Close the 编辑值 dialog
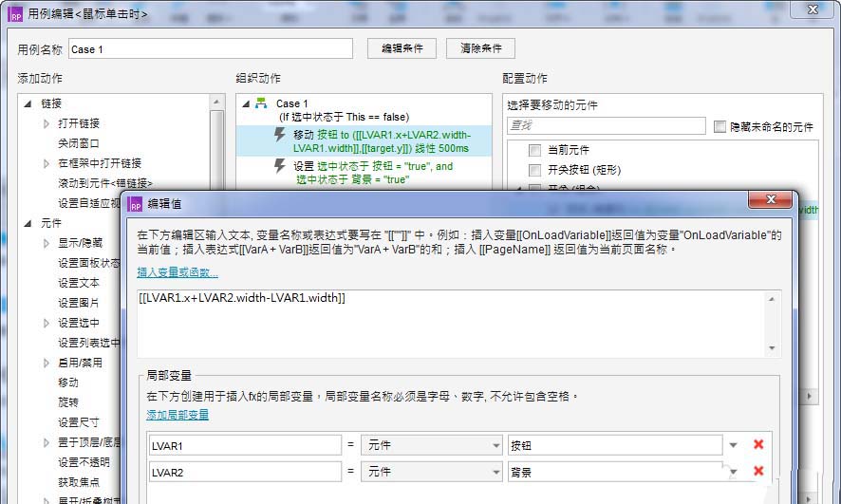The image size is (841, 504). [770, 199]
